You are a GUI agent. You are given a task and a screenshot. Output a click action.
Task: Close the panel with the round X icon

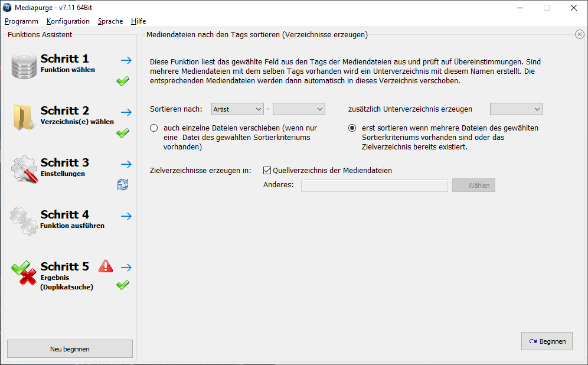[x=579, y=35]
